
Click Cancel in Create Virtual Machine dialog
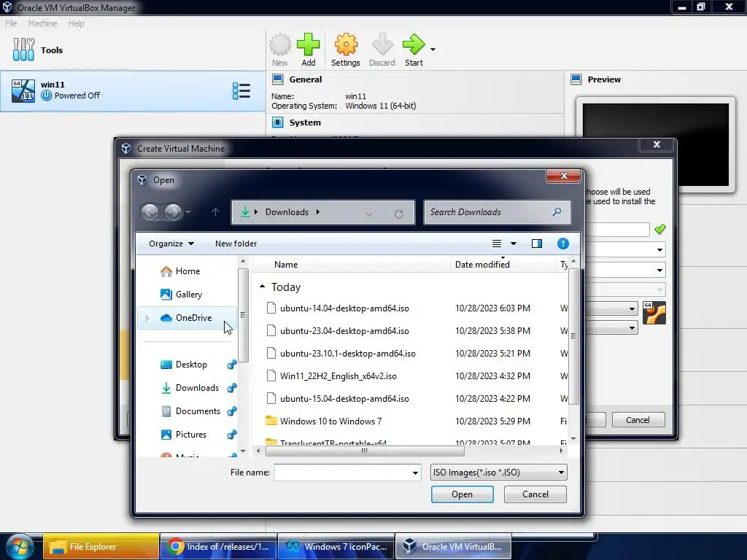[x=638, y=419]
